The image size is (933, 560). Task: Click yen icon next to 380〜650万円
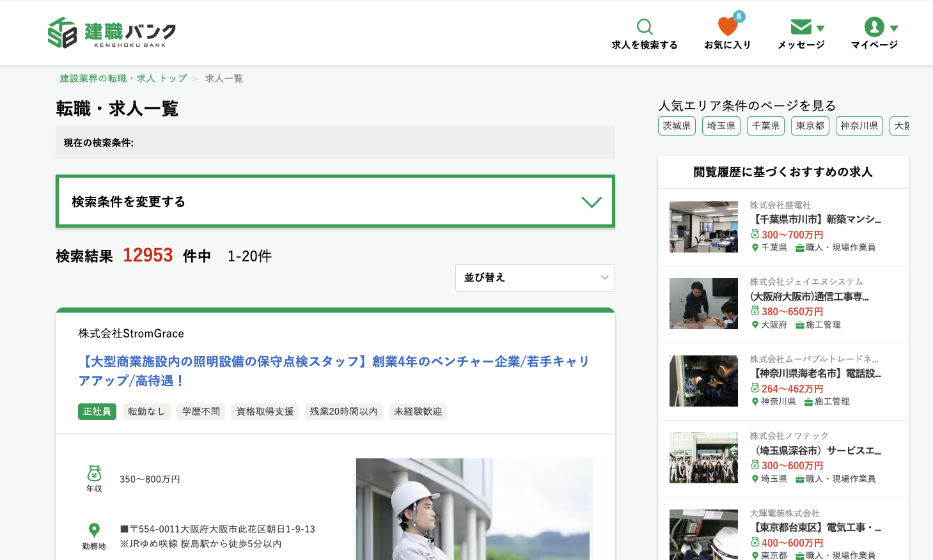pos(755,311)
